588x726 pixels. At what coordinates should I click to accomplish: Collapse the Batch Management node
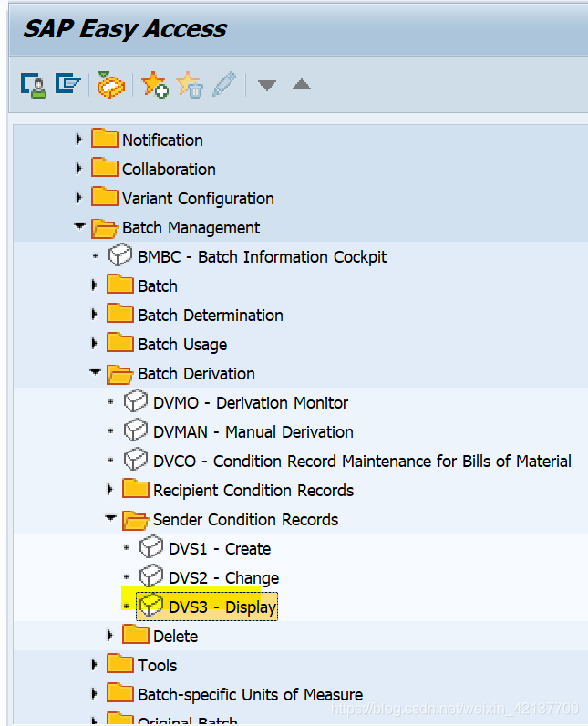79,226
